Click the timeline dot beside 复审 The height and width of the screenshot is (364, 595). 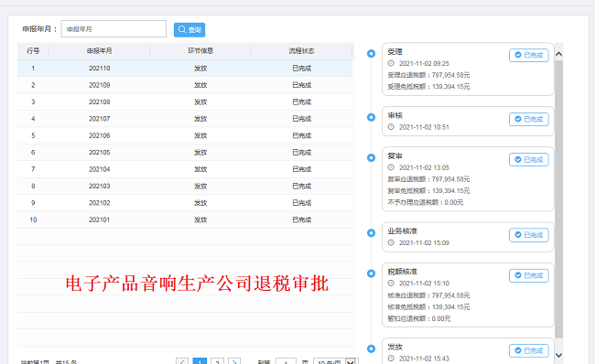tap(371, 157)
